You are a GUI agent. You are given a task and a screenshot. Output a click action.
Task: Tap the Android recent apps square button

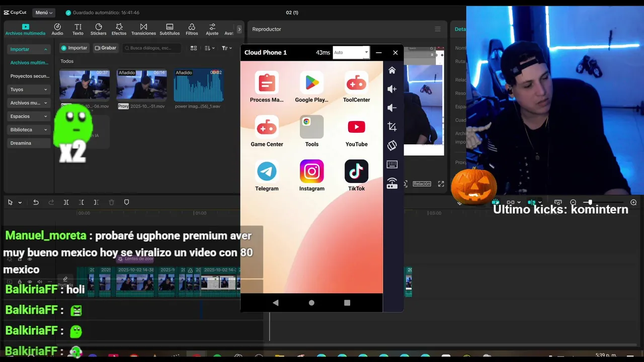[347, 303]
